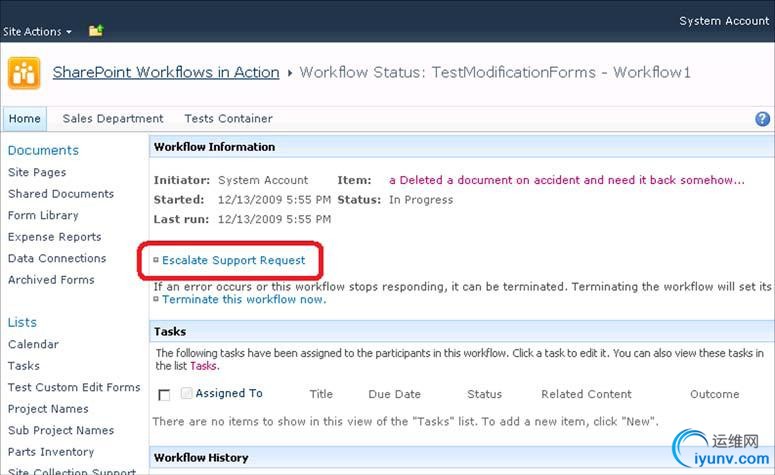Screen dimensions: 775x475
Task: Click Terminate this workflow now link
Action: [244, 300]
